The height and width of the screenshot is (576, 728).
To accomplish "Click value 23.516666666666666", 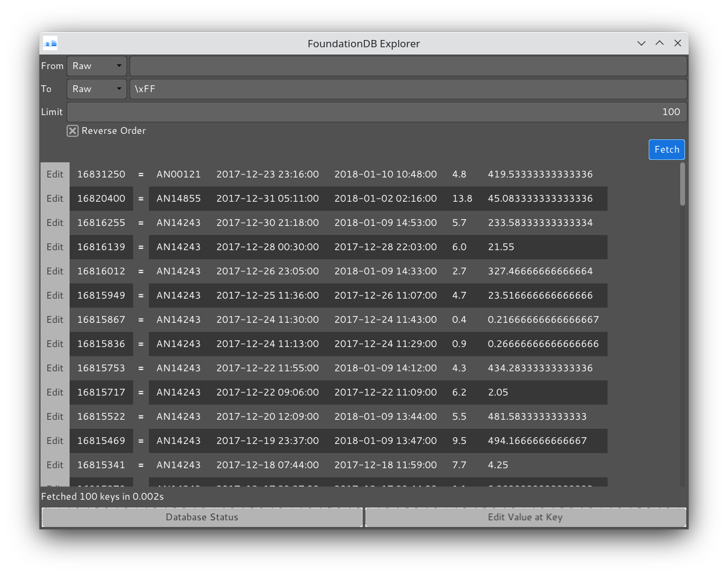I will (x=540, y=296).
